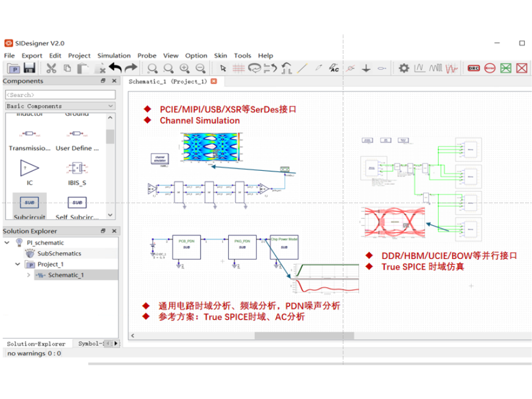Image resolution: width=532 pixels, height=399 pixels.
Task: Open the Probe menu
Action: [x=147, y=56]
